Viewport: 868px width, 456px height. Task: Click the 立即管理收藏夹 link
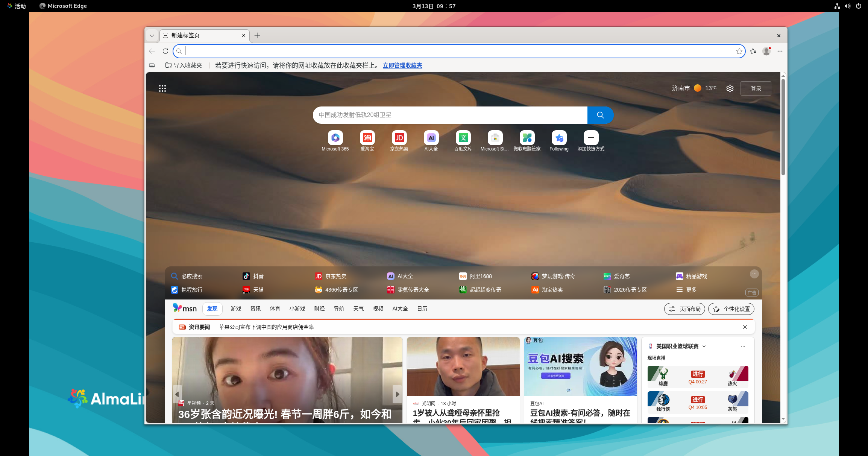[402, 65]
